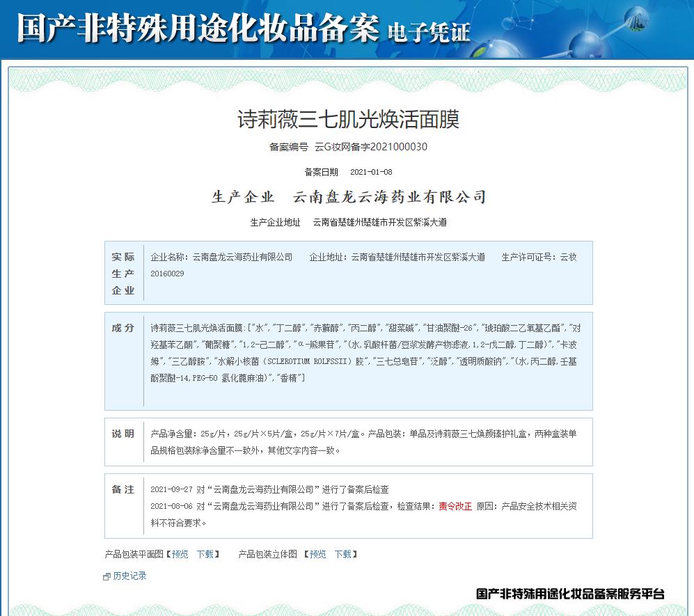Open the 历史记录 (history record) icon
The image size is (694, 616).
106,576
